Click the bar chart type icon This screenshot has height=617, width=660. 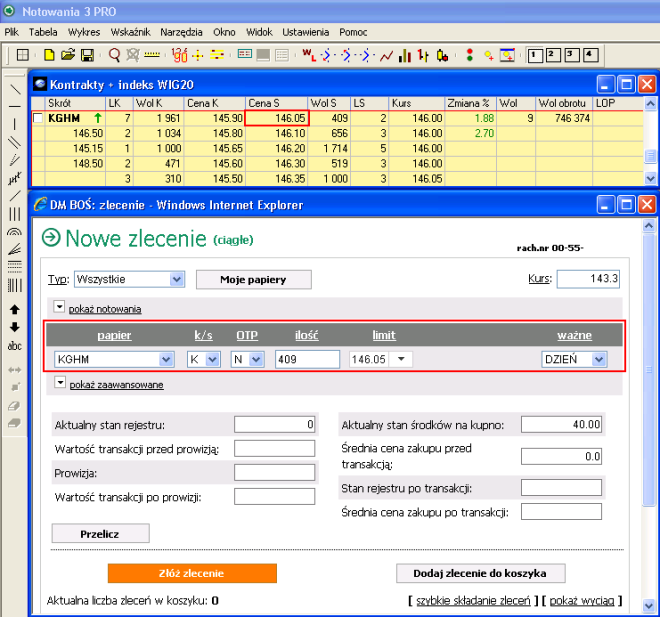tap(405, 55)
